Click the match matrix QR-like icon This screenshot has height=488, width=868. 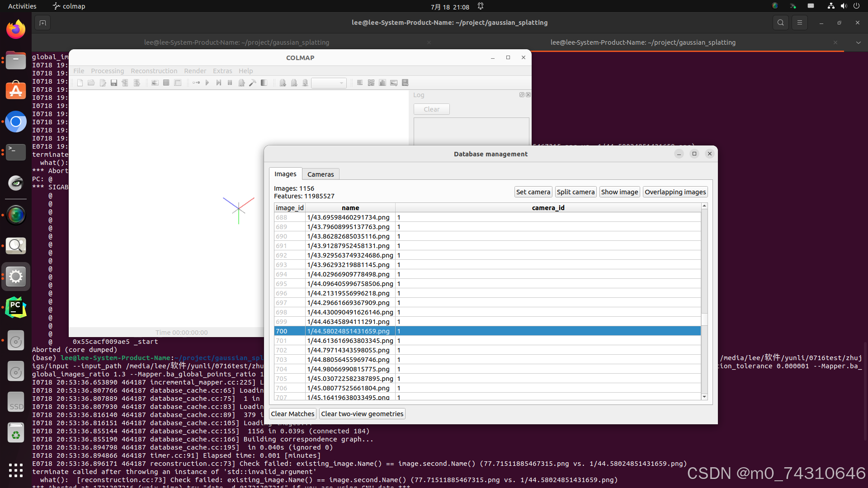click(371, 83)
